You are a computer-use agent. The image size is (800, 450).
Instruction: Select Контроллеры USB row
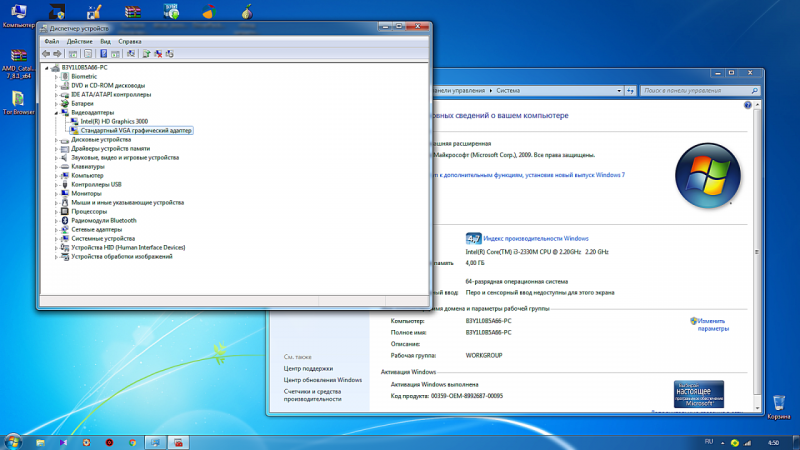point(91,185)
